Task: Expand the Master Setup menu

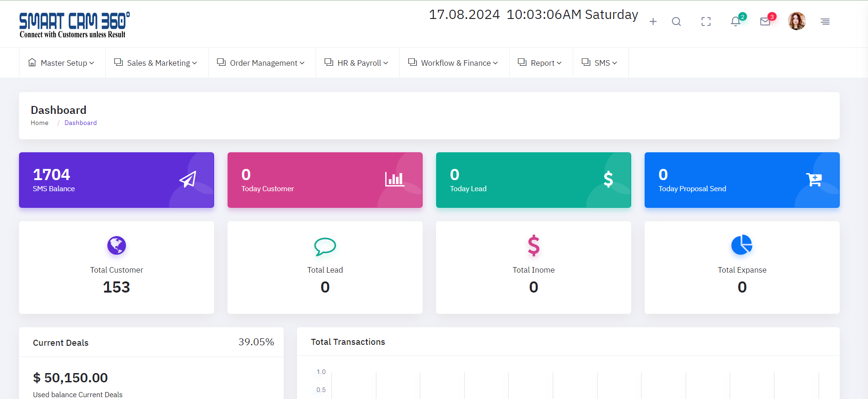Action: pyautogui.click(x=62, y=63)
